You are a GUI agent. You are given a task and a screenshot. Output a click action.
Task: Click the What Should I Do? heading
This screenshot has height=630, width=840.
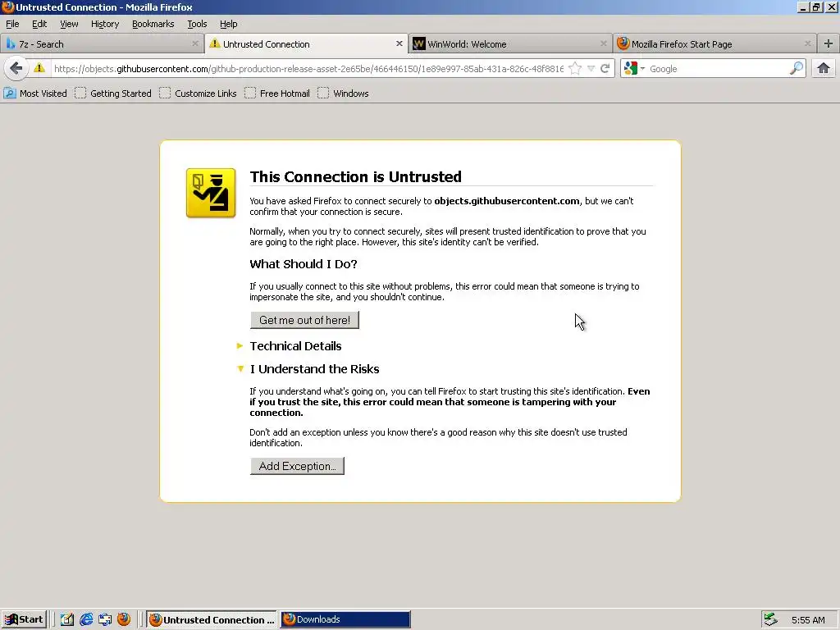[304, 264]
